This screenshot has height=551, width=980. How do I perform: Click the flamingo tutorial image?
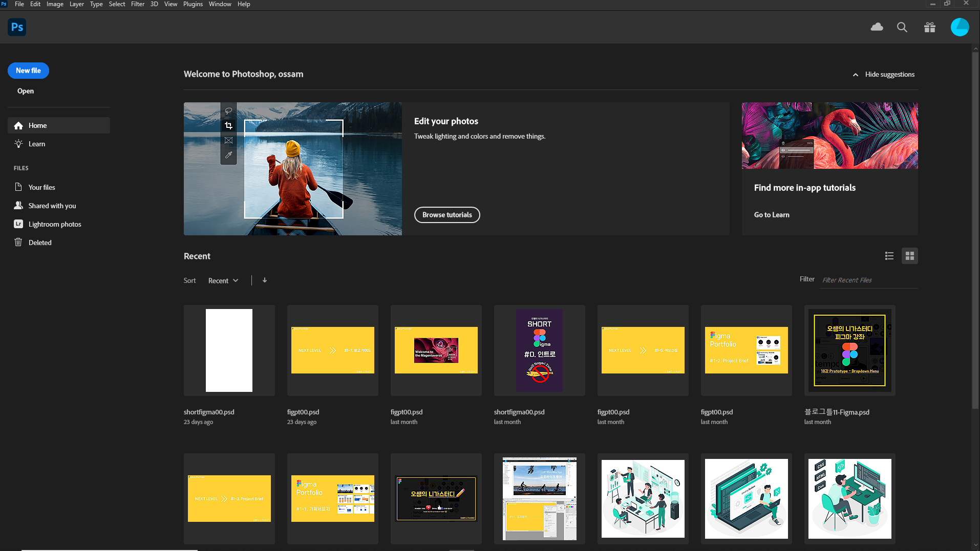829,136
